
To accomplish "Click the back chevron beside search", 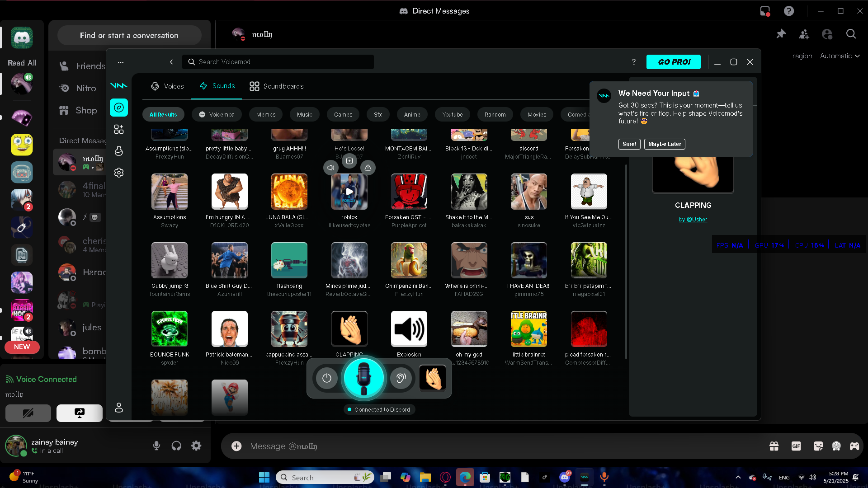I will click(x=171, y=62).
